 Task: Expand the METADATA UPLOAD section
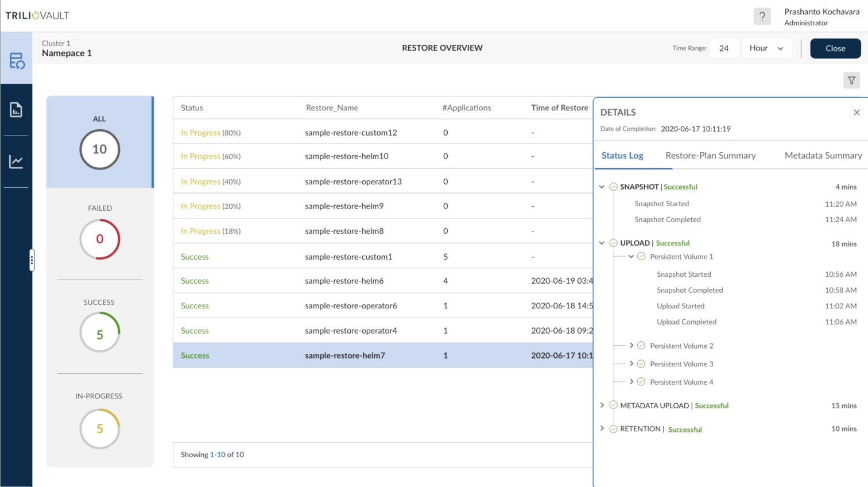[602, 405]
